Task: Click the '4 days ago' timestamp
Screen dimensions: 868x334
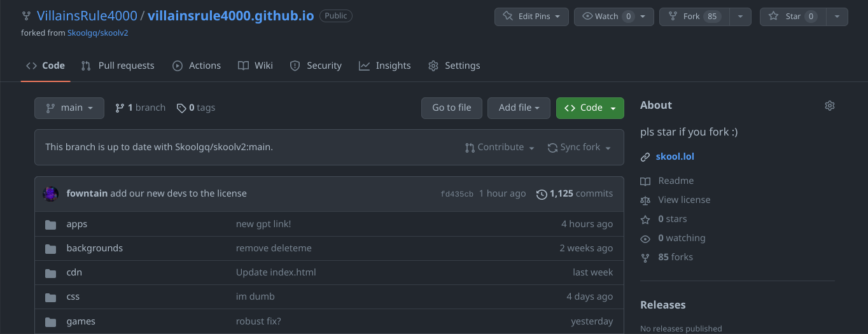Action: tap(590, 296)
